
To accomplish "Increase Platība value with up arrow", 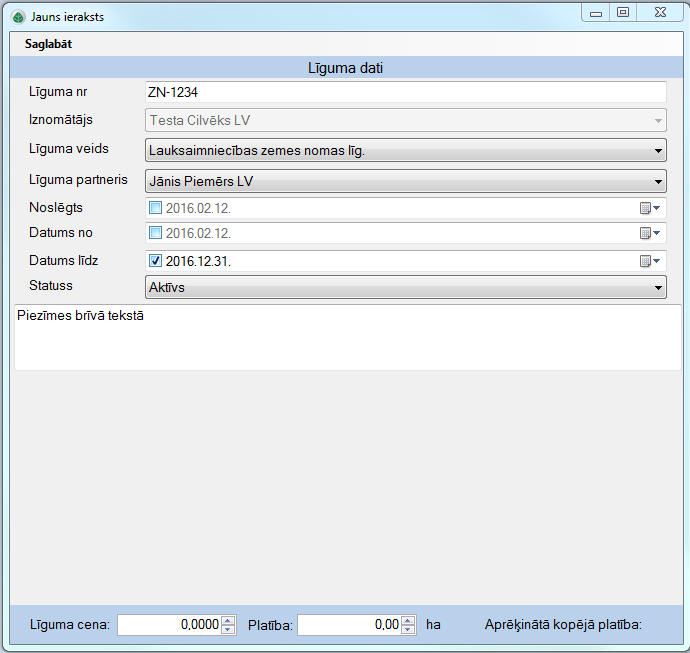I will [408, 620].
